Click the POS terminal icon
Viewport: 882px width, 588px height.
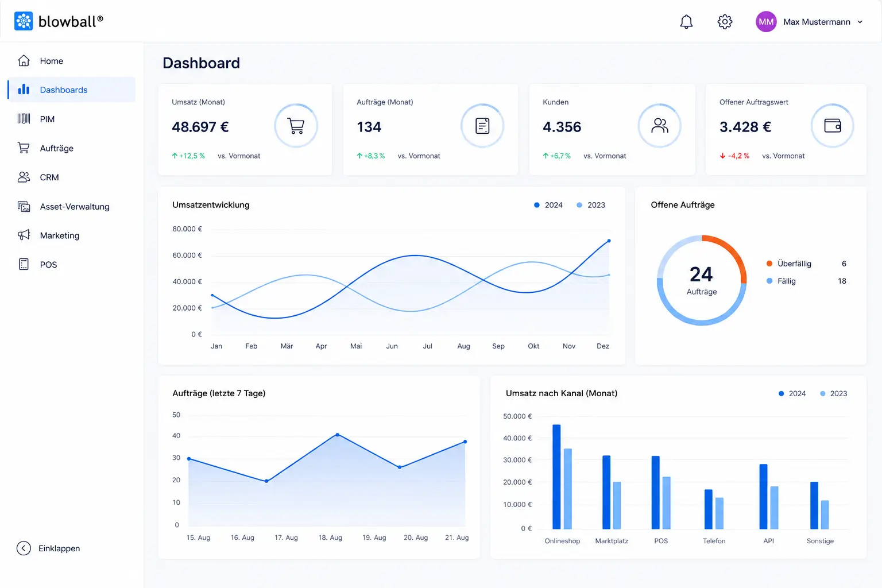24,264
